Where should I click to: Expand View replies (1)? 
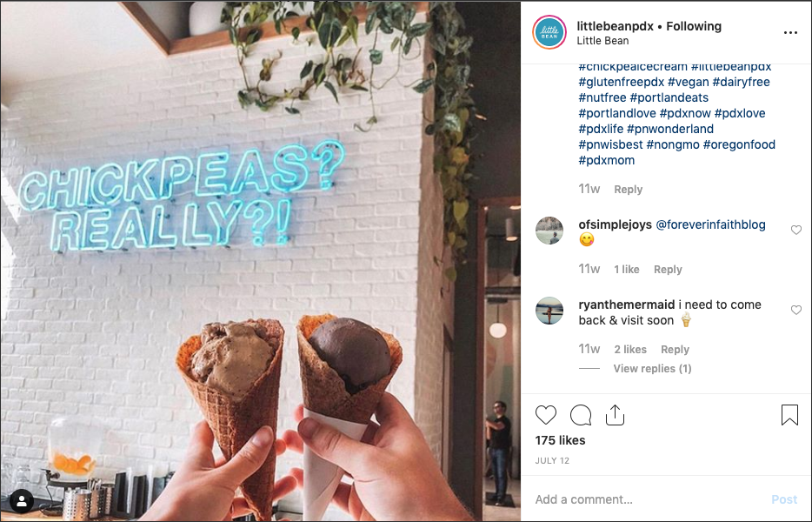click(652, 369)
